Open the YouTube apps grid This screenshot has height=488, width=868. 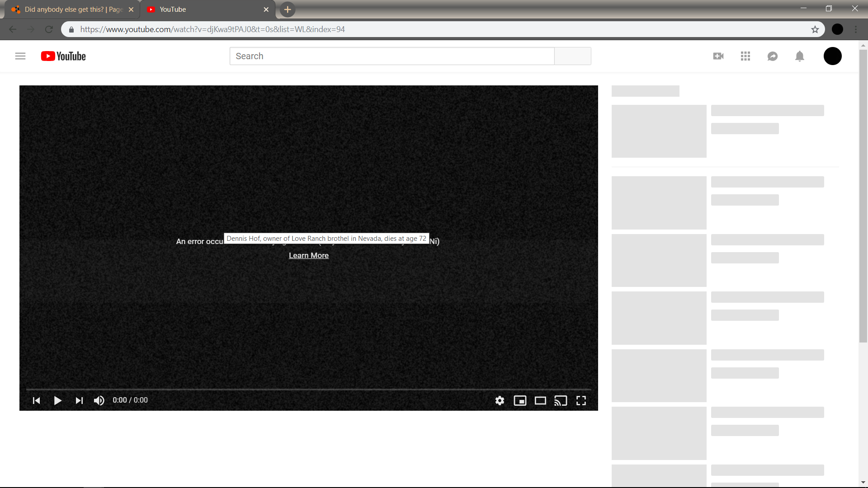click(745, 56)
